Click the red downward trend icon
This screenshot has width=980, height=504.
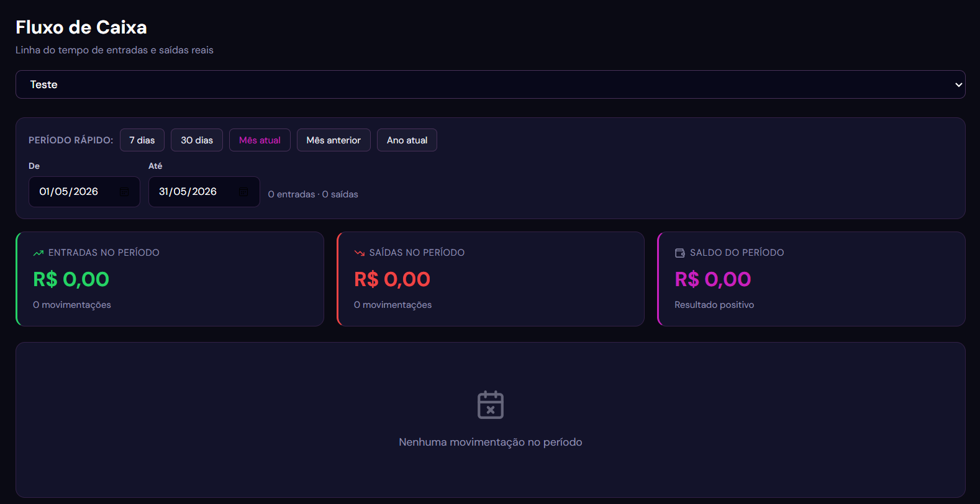(x=359, y=253)
